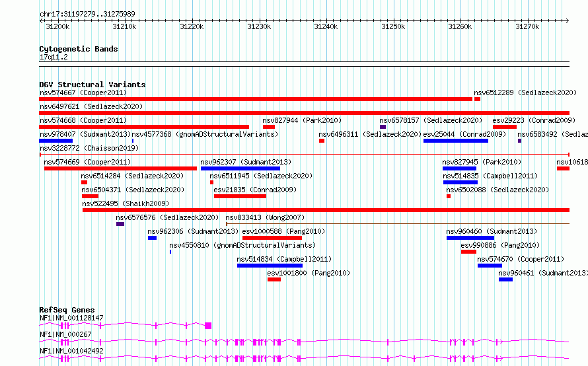Click the NF1|NM_000267 transcript label
588x366 pixels.
point(65,334)
